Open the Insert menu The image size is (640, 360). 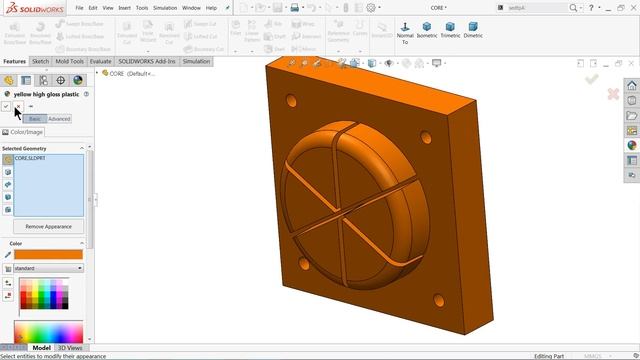[x=124, y=8]
